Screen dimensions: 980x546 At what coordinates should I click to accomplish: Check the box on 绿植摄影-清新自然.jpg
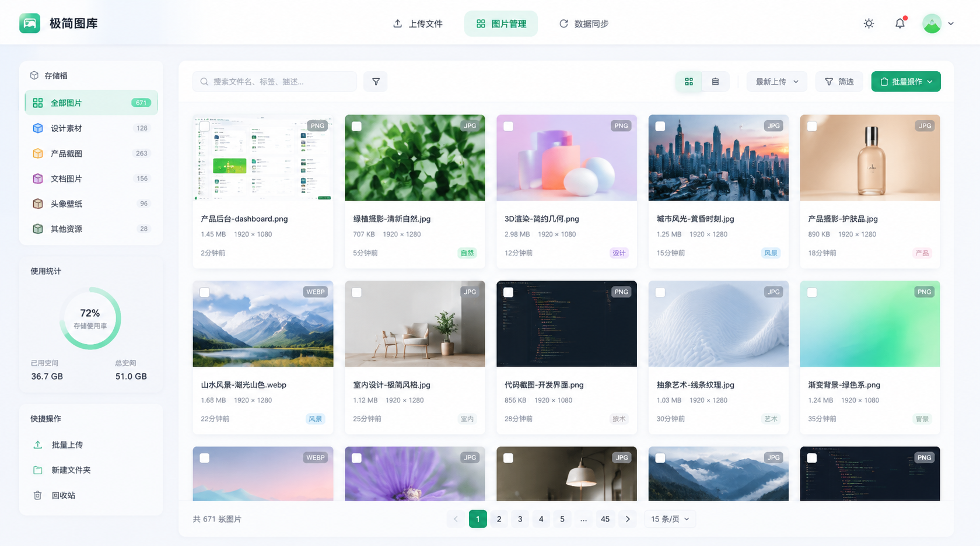pos(356,126)
